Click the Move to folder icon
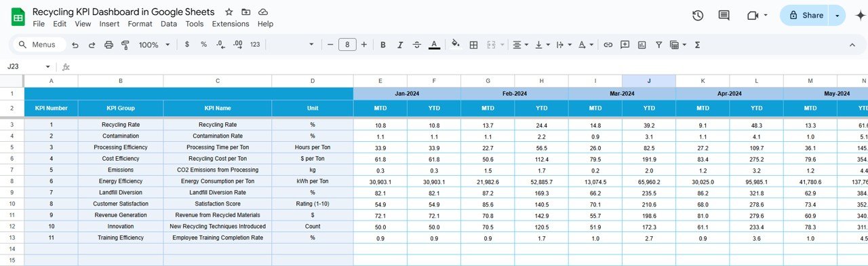The width and height of the screenshot is (868, 266). point(246,12)
